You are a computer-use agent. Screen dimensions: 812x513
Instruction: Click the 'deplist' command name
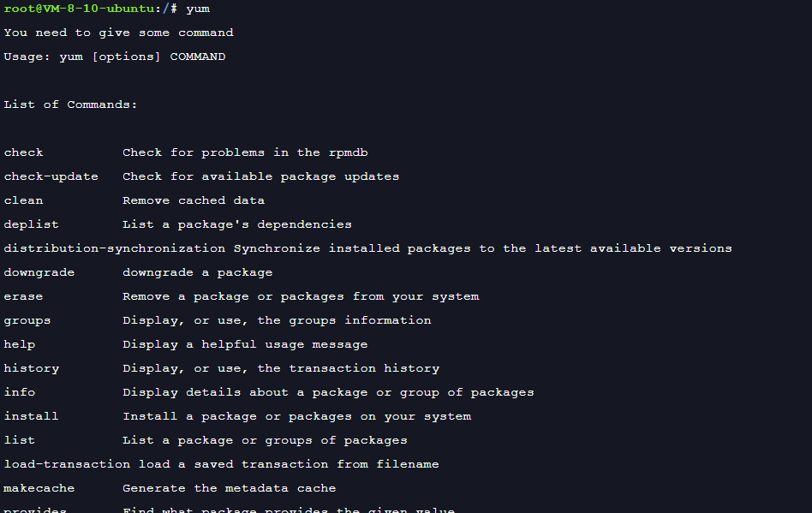(32, 224)
